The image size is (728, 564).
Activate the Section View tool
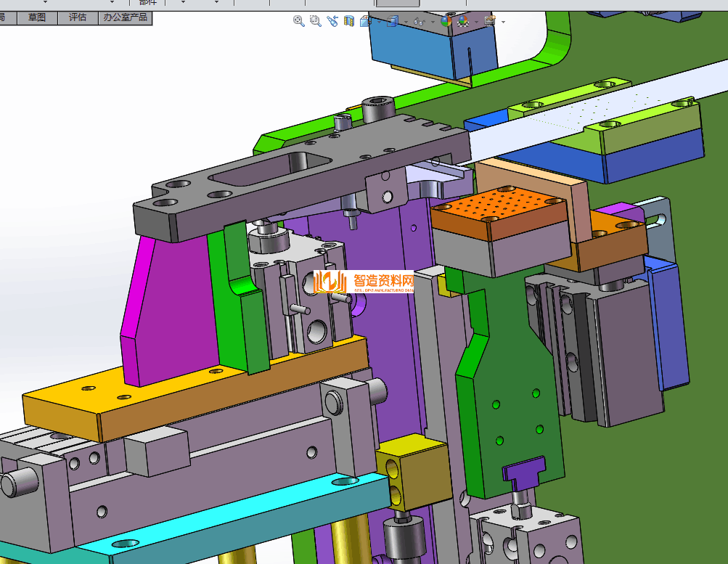click(x=349, y=21)
